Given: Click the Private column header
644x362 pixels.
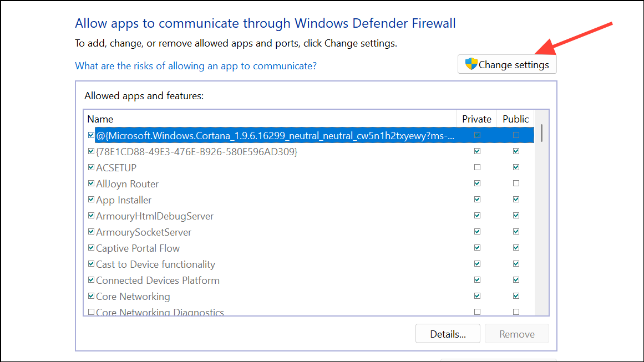Looking at the screenshot, I should click(x=475, y=119).
